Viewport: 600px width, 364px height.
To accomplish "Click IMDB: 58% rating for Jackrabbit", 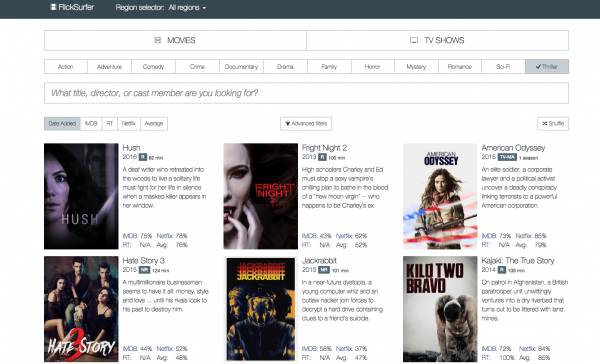I will (317, 349).
